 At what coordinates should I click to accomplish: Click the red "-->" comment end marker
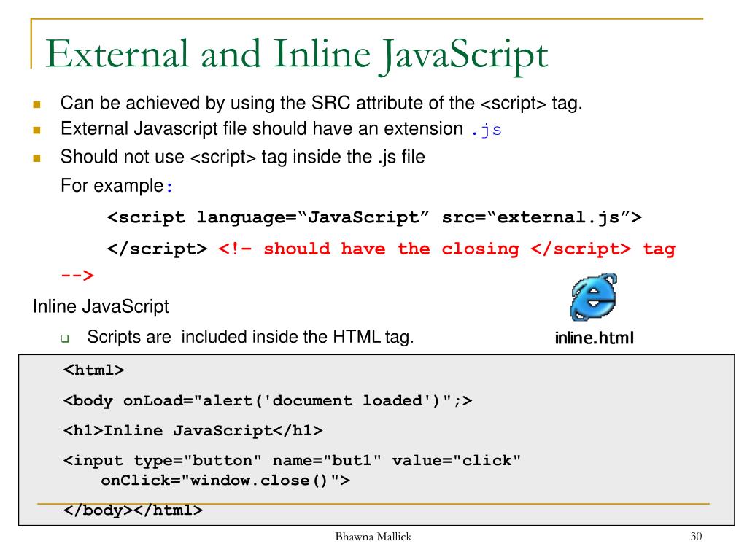[x=77, y=275]
